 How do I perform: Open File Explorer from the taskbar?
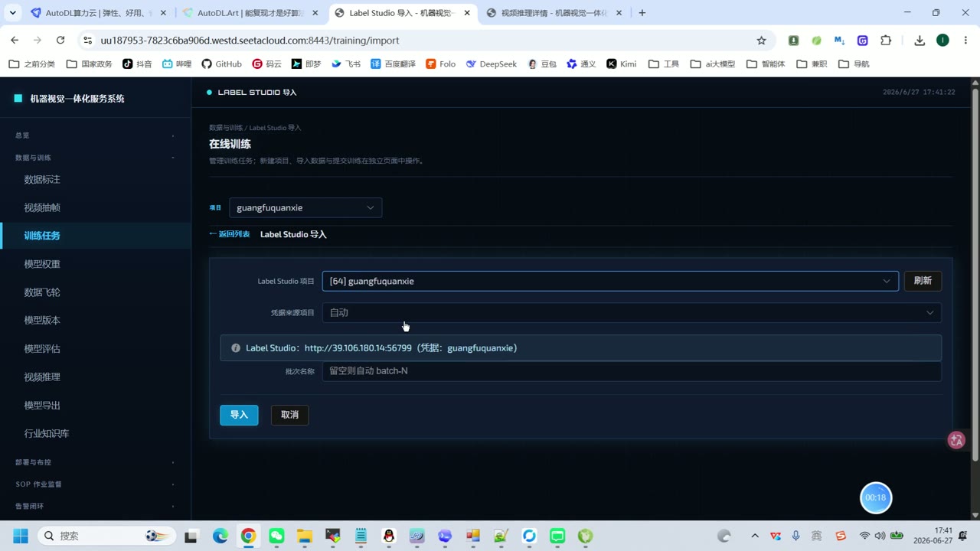pyautogui.click(x=305, y=536)
